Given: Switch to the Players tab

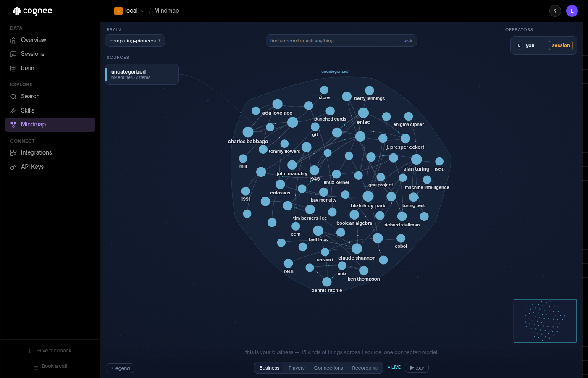Looking at the screenshot, I should click(x=297, y=368).
